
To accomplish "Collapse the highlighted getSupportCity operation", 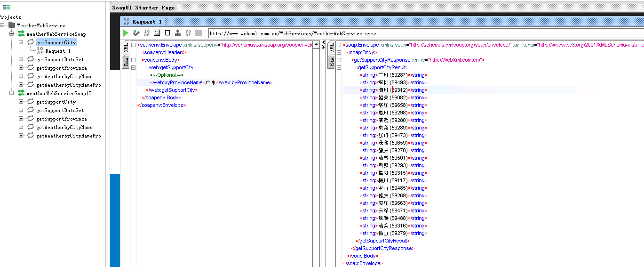I will click(x=21, y=42).
